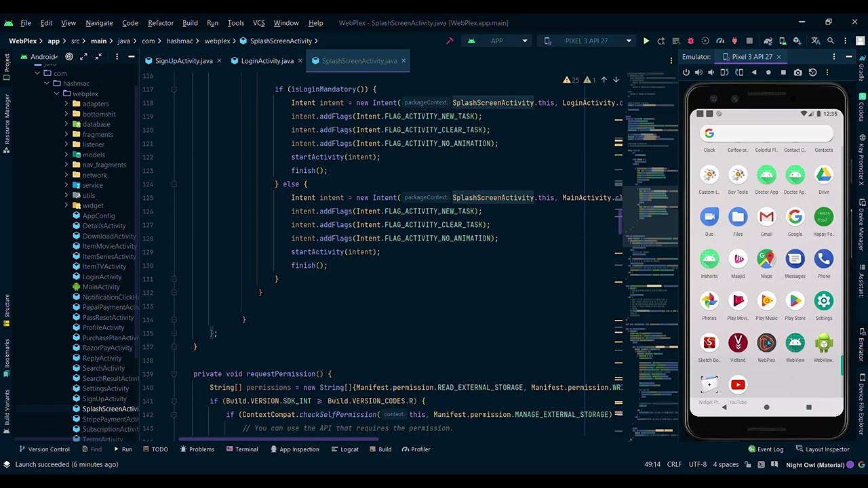Open App Inspection tool window

click(294, 449)
